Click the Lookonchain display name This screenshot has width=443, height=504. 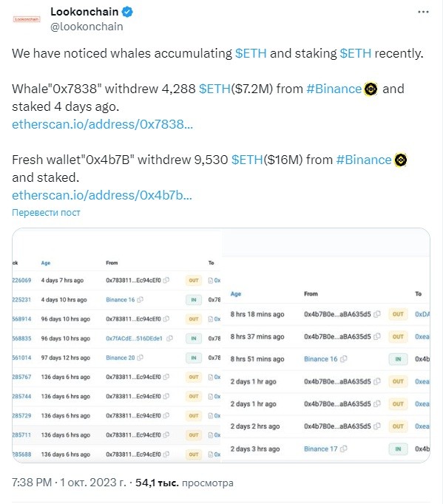[84, 12]
